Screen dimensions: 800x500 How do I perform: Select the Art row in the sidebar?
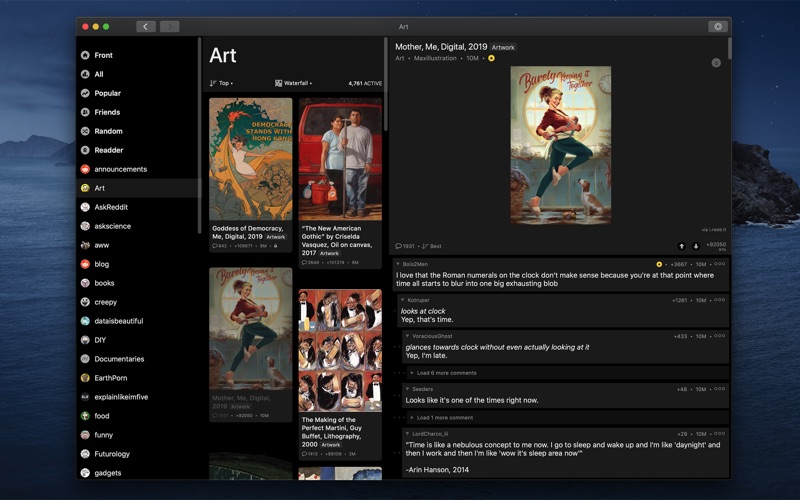click(x=138, y=188)
